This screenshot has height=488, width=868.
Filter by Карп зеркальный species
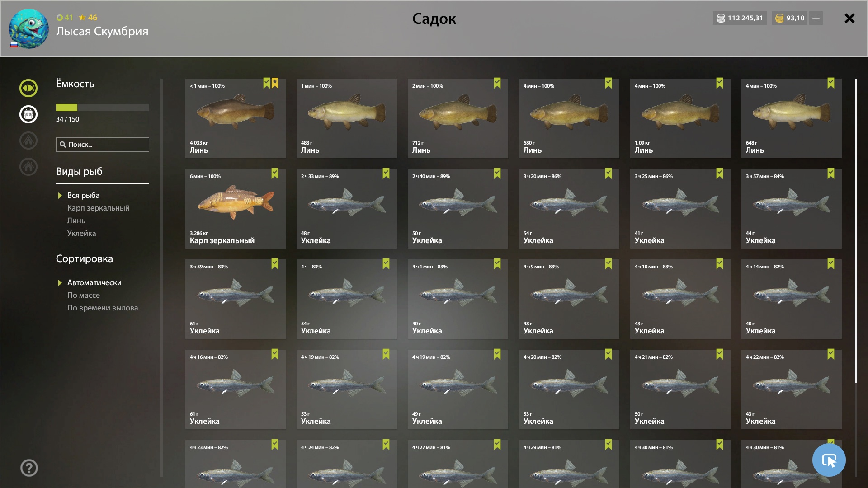[98, 208]
